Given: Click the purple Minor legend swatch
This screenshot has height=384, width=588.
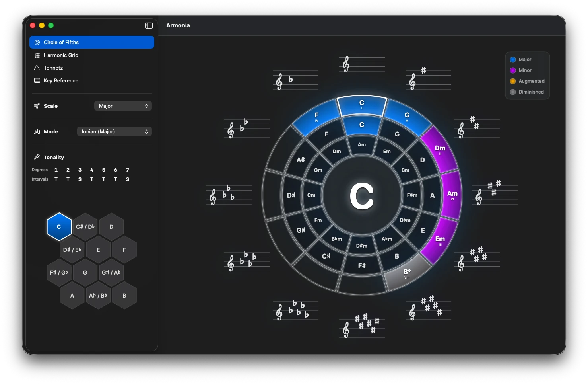Looking at the screenshot, I should click(x=513, y=70).
